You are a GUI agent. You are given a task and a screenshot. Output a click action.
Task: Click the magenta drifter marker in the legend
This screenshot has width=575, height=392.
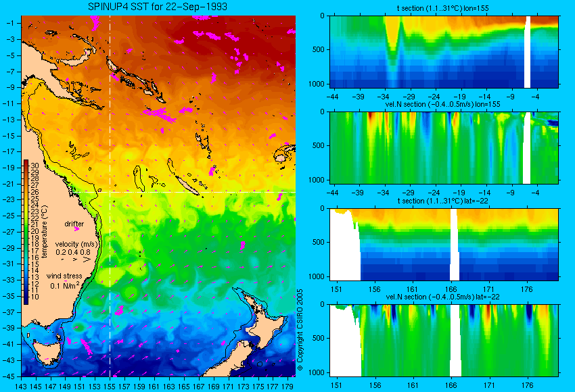point(76,229)
